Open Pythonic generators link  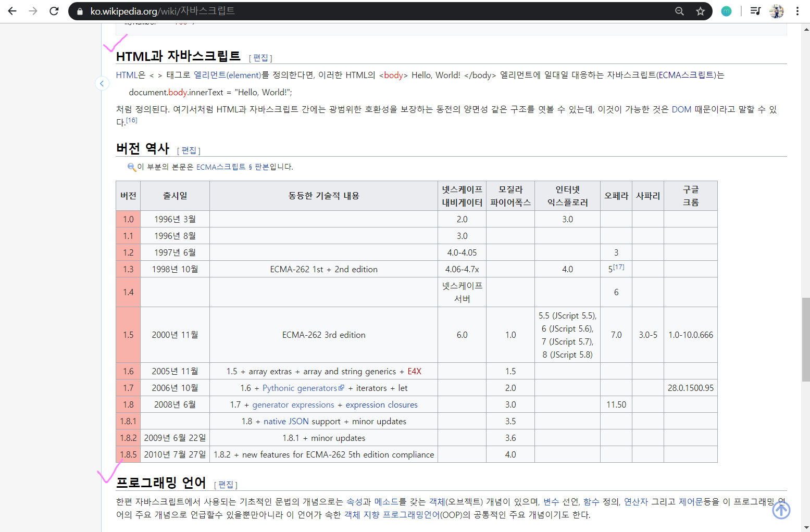pos(300,388)
